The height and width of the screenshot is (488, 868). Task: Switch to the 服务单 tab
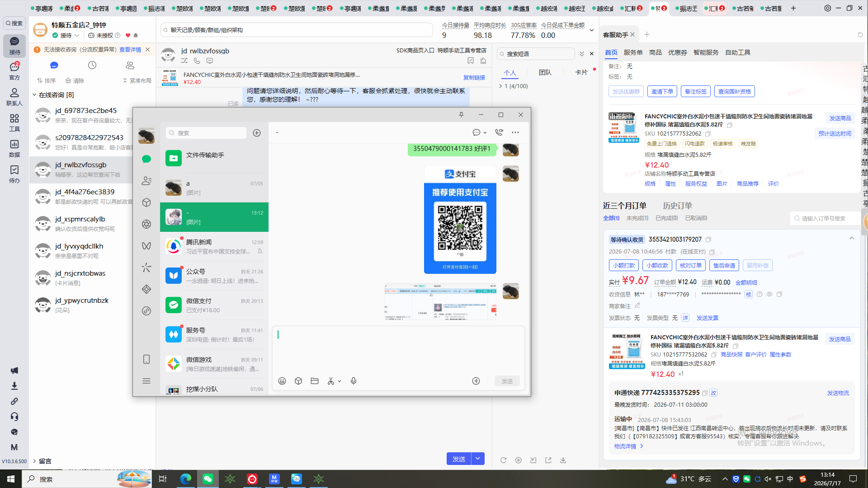click(633, 52)
